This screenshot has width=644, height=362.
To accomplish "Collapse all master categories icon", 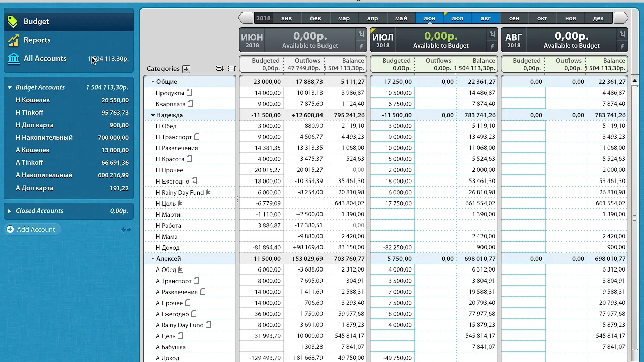I will tap(220, 68).
